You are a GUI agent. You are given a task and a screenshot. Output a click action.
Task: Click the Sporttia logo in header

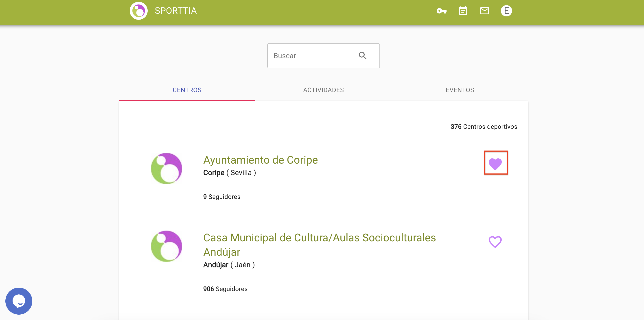coord(138,11)
